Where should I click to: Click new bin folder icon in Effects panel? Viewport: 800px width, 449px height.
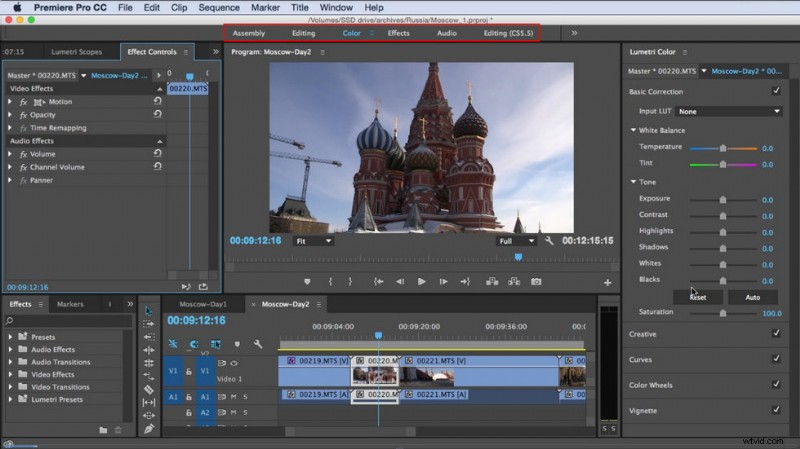point(103,430)
